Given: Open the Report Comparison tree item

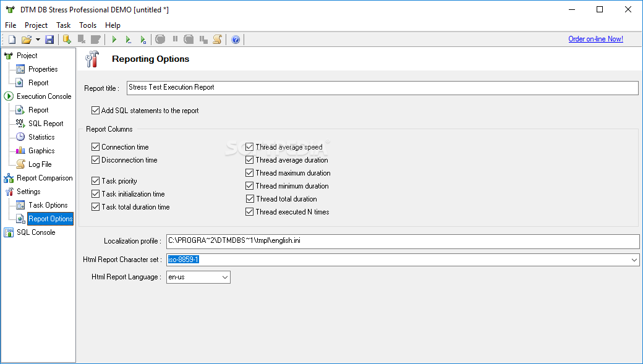Looking at the screenshot, I should [45, 178].
